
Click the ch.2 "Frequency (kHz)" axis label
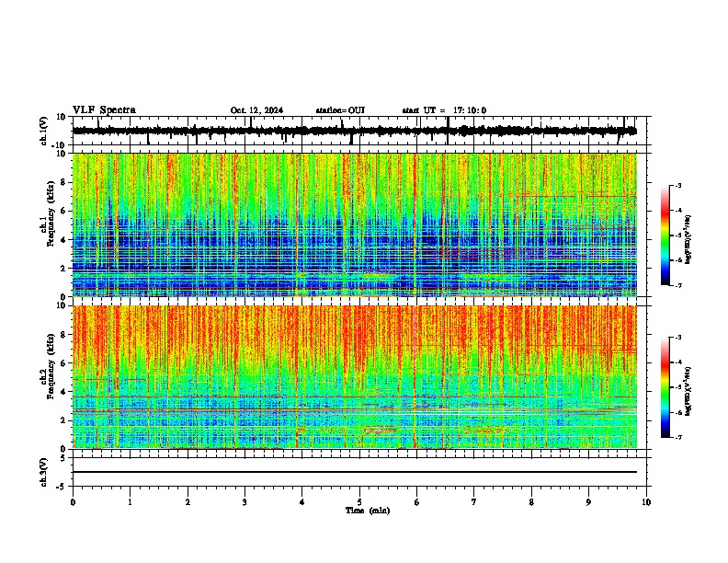(51, 366)
